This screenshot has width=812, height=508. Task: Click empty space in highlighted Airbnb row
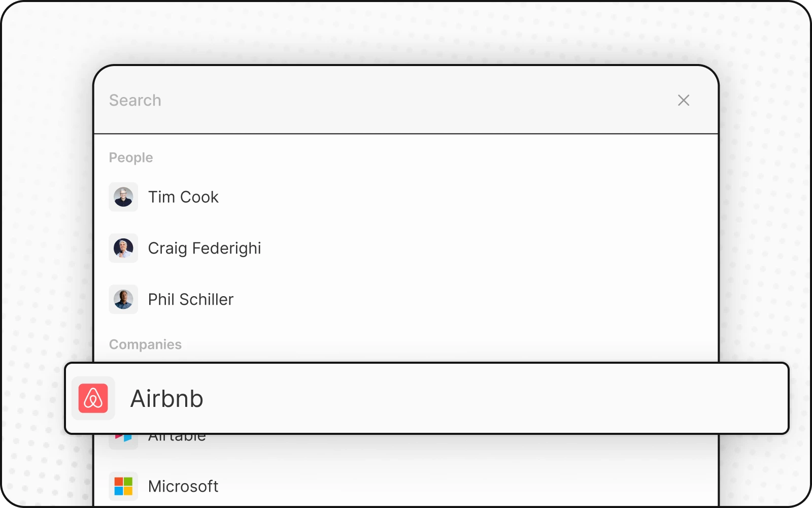pyautogui.click(x=482, y=399)
